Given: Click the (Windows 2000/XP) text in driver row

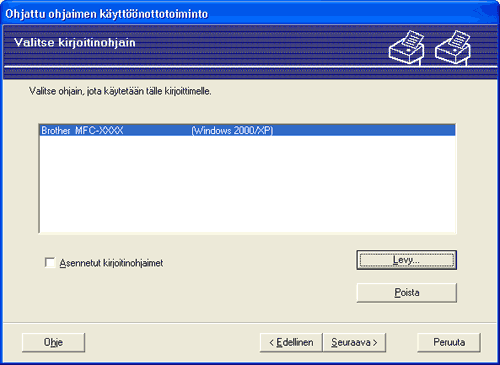Looking at the screenshot, I should pyautogui.click(x=232, y=130).
